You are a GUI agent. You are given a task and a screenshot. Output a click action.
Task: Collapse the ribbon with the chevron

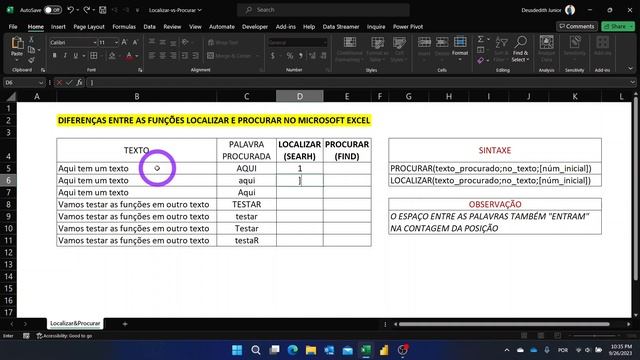click(x=630, y=69)
